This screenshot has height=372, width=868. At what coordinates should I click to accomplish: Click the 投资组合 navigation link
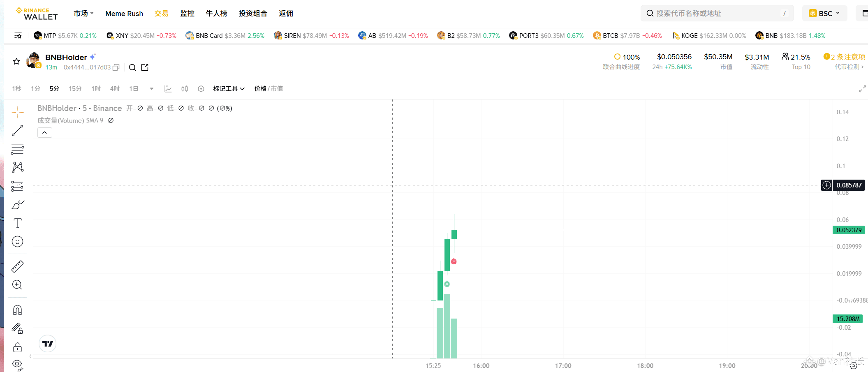click(x=253, y=14)
